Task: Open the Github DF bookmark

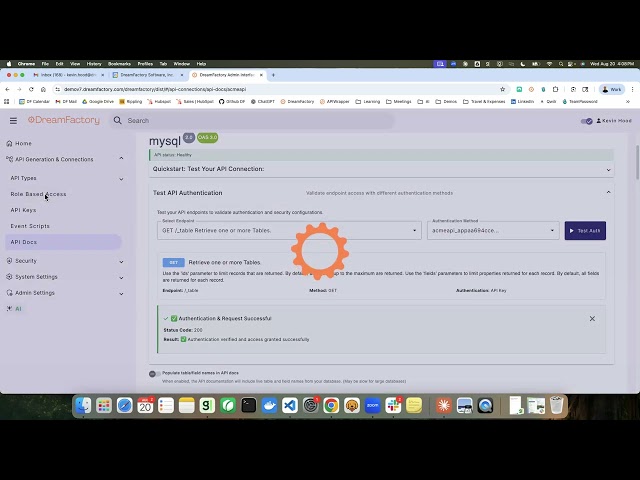Action: click(232, 102)
